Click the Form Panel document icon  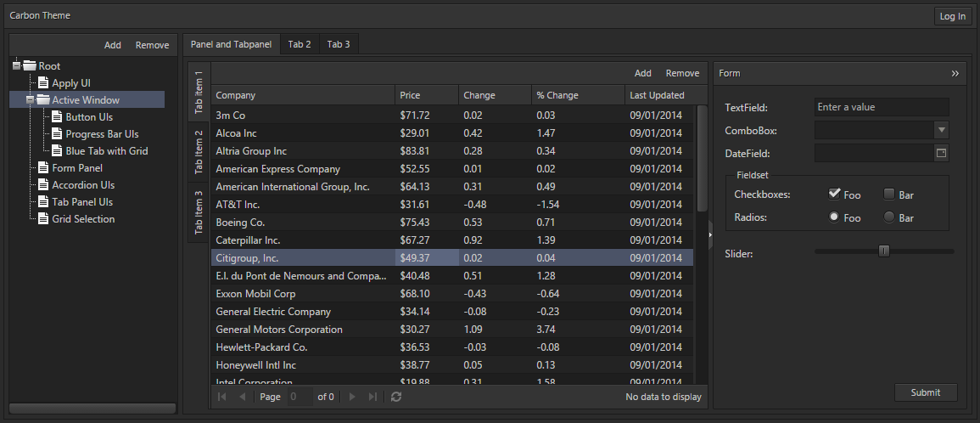pos(43,167)
